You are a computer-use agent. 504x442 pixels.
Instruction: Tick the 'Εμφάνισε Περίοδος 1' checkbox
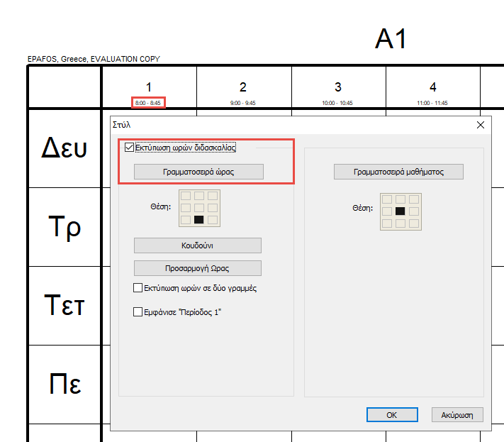pyautogui.click(x=138, y=311)
